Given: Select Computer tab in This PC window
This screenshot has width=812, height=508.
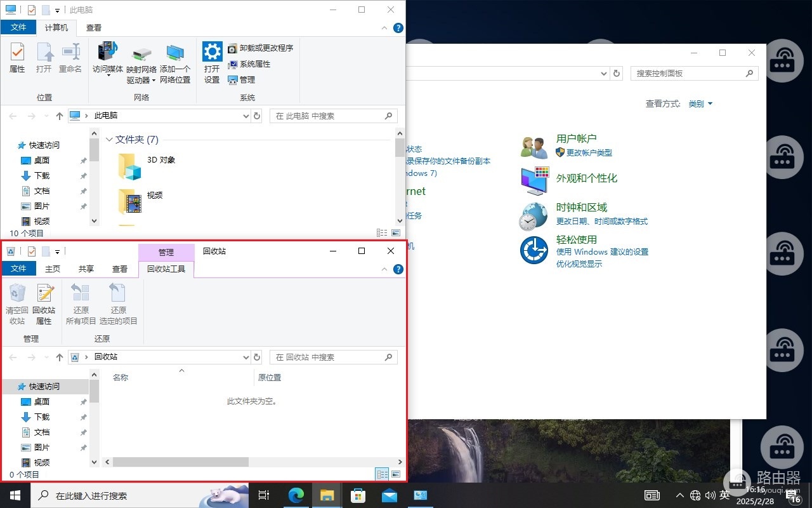Looking at the screenshot, I should pos(56,27).
